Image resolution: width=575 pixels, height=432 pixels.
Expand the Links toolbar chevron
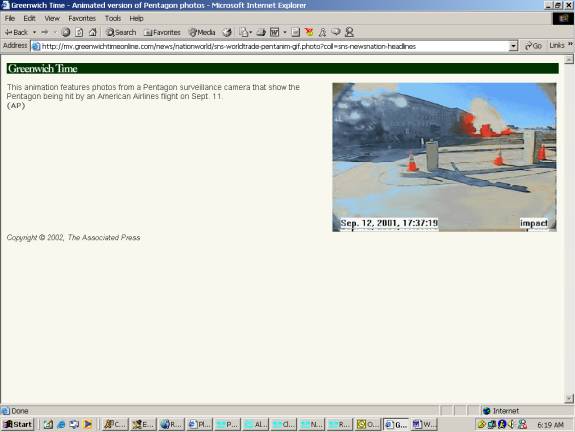point(570,45)
